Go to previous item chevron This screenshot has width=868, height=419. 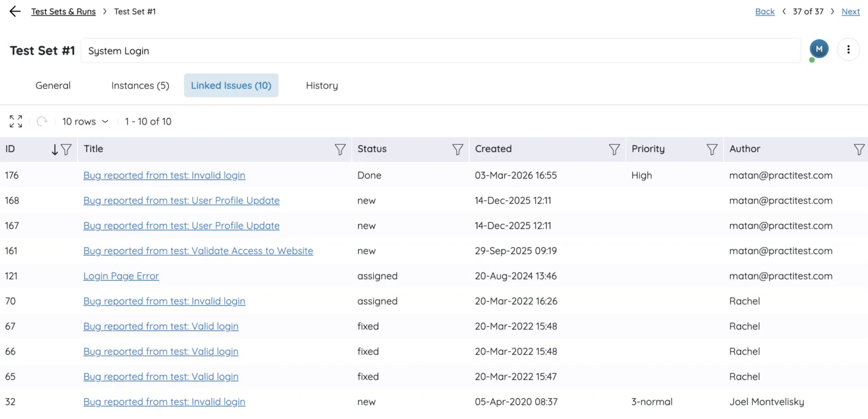point(784,11)
